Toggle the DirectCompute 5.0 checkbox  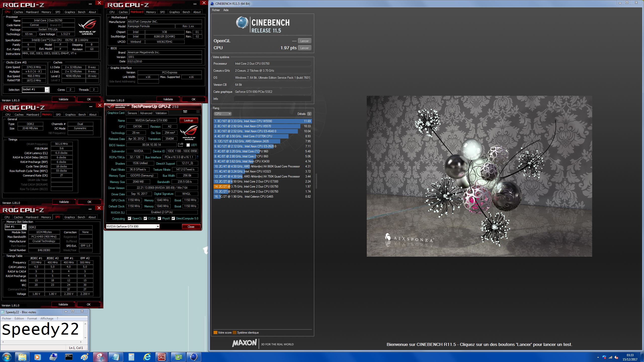tap(173, 218)
